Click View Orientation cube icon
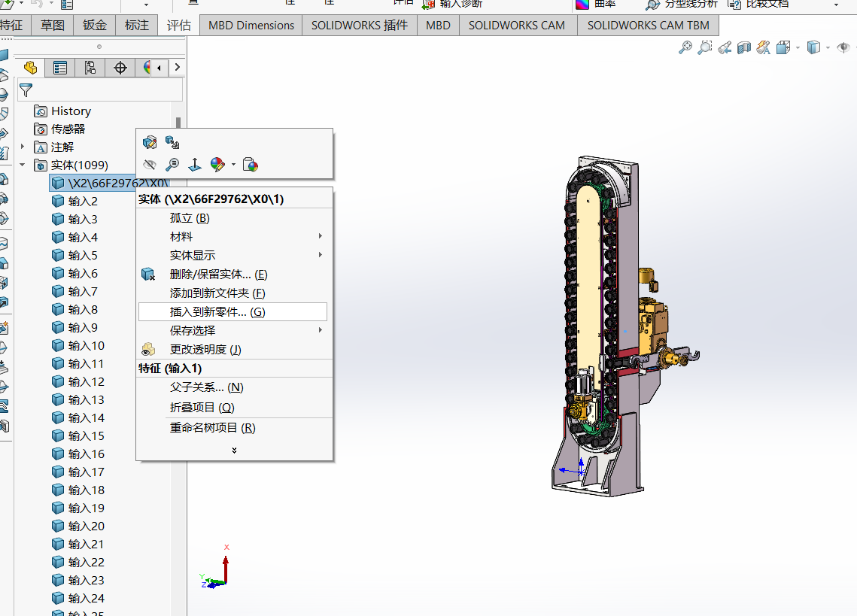 coord(783,47)
